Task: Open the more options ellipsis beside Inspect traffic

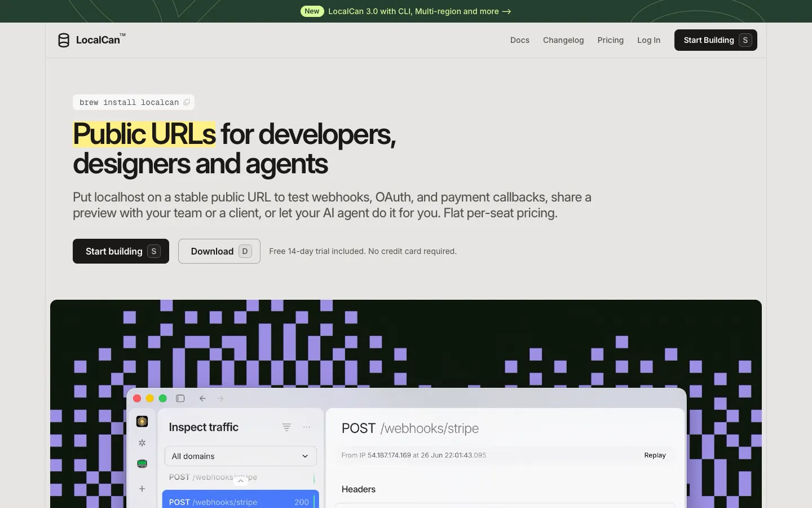Action: [x=307, y=427]
